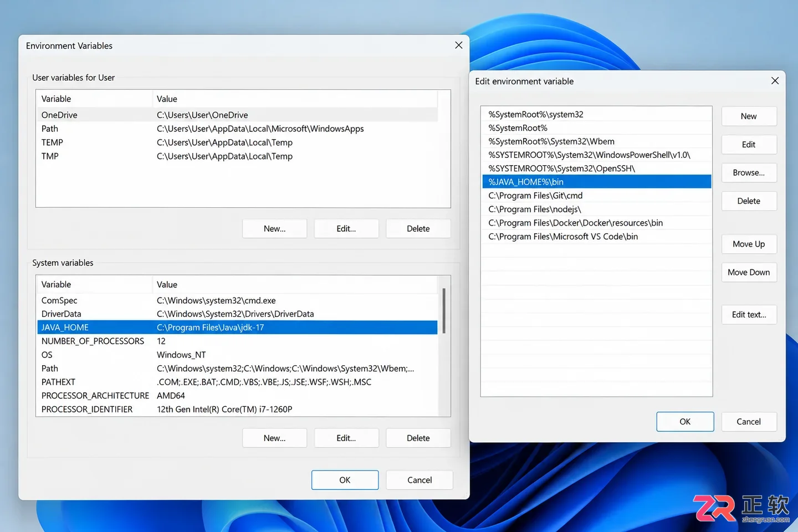
Task: Select the WindowsPowerShell\v1.0\ path entry
Action: (x=596, y=155)
